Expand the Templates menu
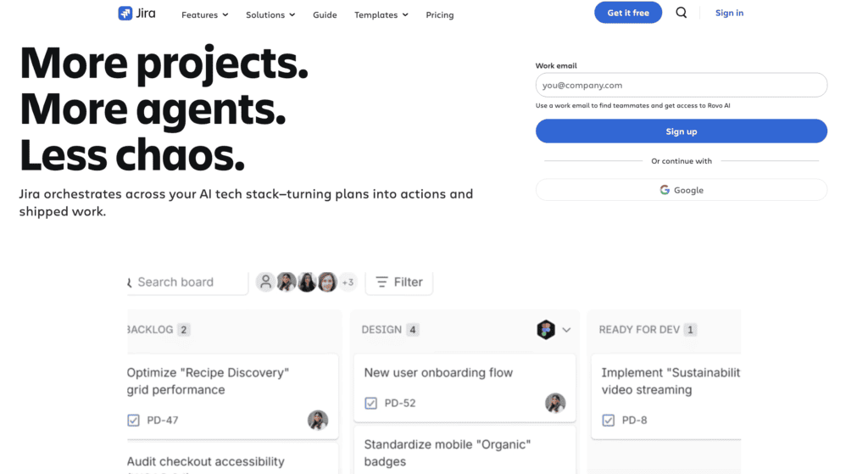Viewport: 868px width, 474px height. pyautogui.click(x=381, y=15)
